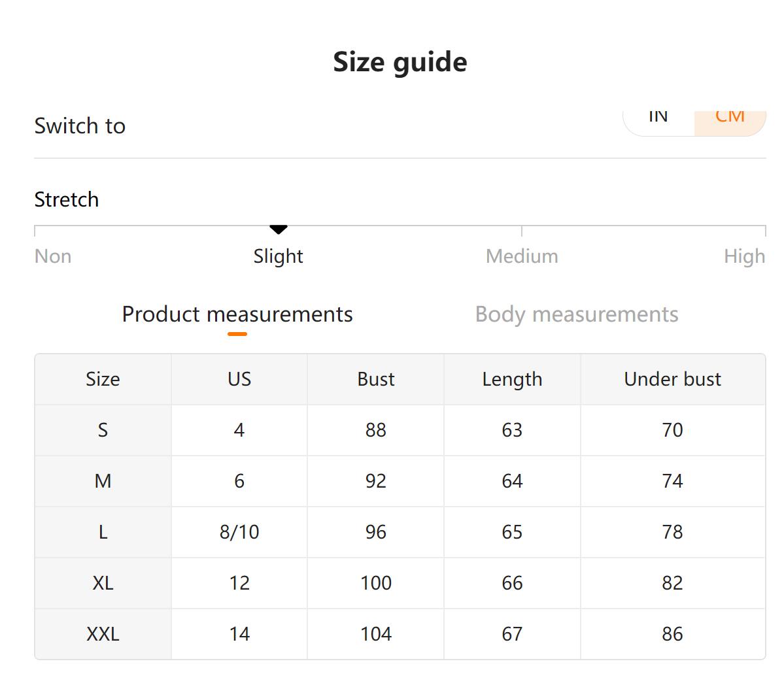Click the Slight stretch label
Image resolution: width=784 pixels, height=689 pixels.
click(278, 256)
